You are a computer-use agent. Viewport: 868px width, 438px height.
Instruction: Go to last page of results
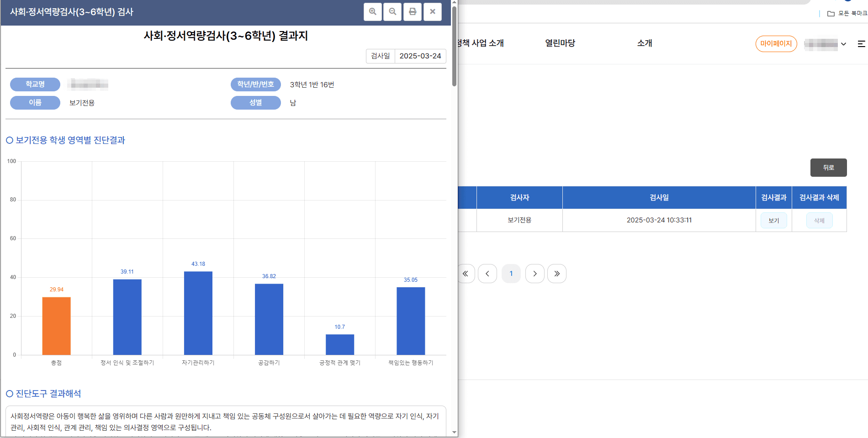557,274
